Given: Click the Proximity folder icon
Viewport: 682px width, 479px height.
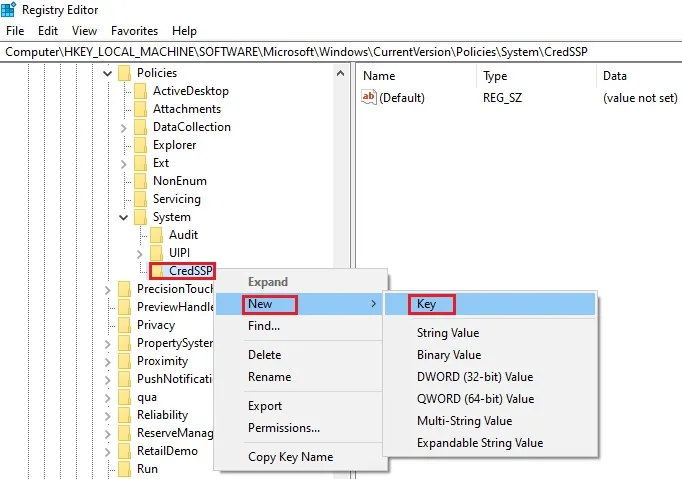Looking at the screenshot, I should pos(124,361).
